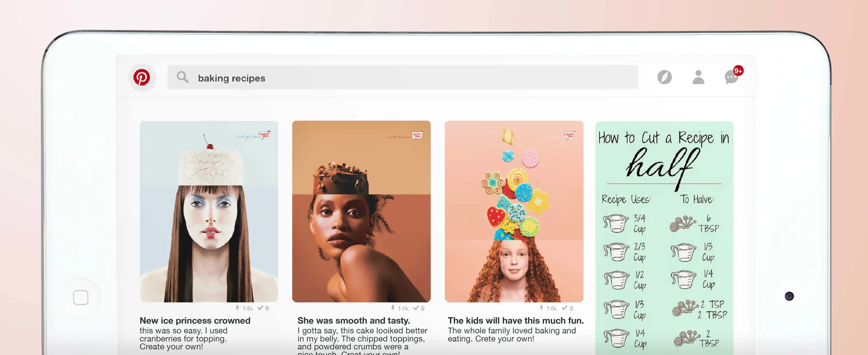Open the 'How to Cut a Recipe in half' pin
Image resolution: width=868 pixels, height=355 pixels.
664,238
